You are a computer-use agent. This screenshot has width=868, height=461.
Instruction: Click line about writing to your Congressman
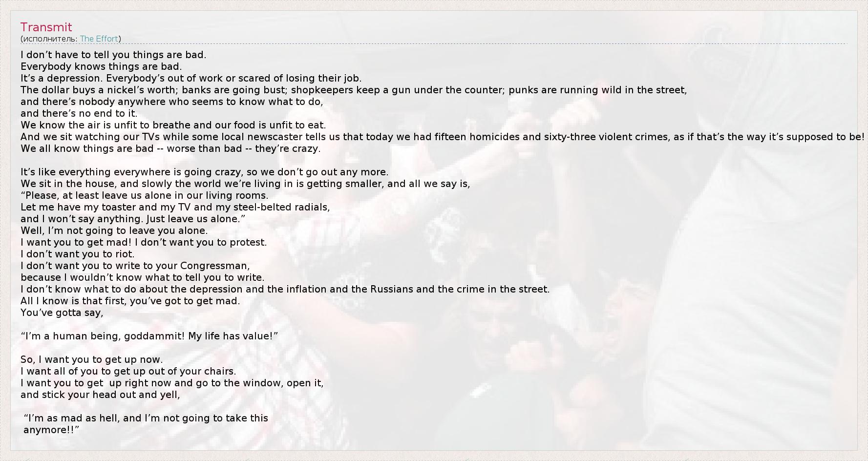[x=135, y=266]
